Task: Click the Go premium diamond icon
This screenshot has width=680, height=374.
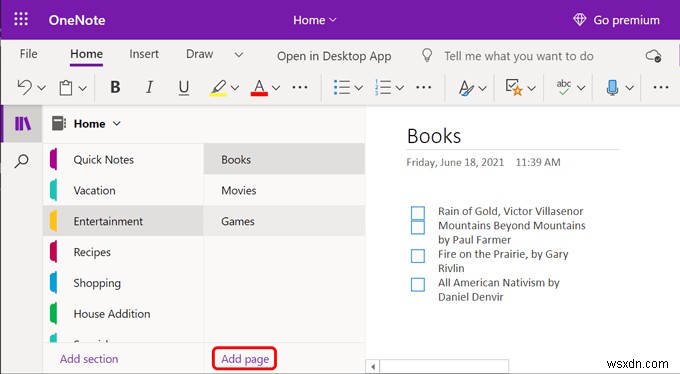Action: pyautogui.click(x=579, y=20)
